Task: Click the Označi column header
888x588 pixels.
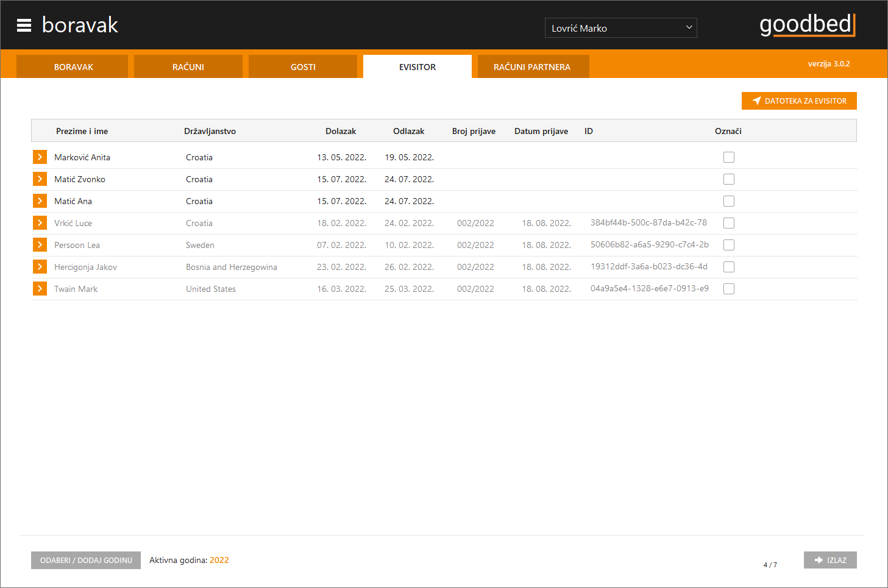Action: tap(728, 131)
